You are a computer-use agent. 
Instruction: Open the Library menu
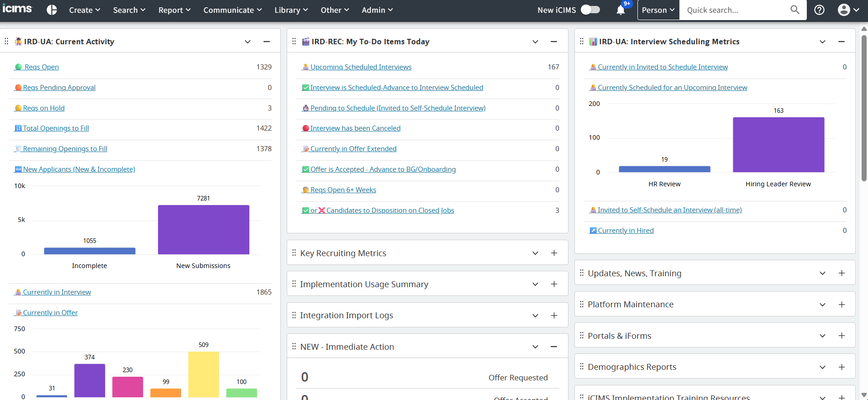coord(291,10)
